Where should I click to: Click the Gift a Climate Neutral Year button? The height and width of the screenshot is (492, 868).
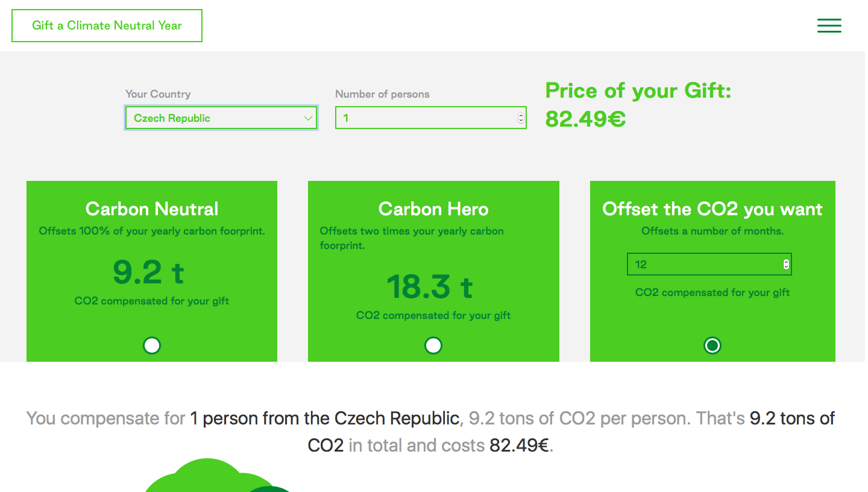point(107,25)
